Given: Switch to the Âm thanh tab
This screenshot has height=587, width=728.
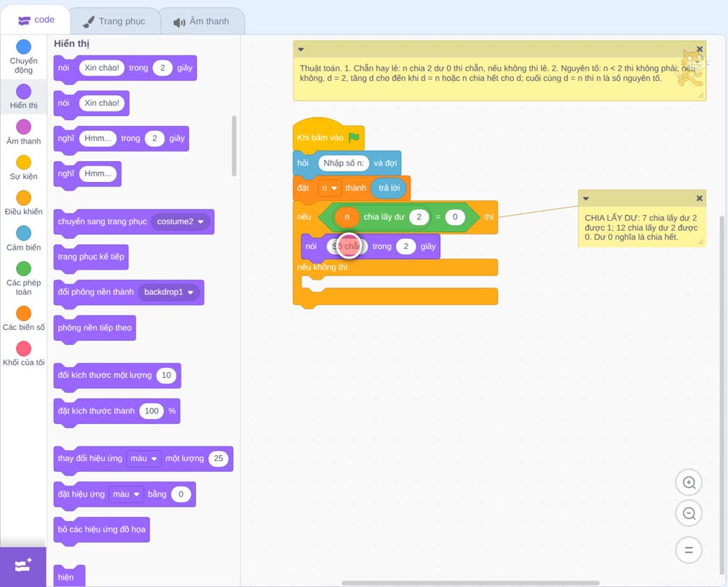Looking at the screenshot, I should pos(202,21).
